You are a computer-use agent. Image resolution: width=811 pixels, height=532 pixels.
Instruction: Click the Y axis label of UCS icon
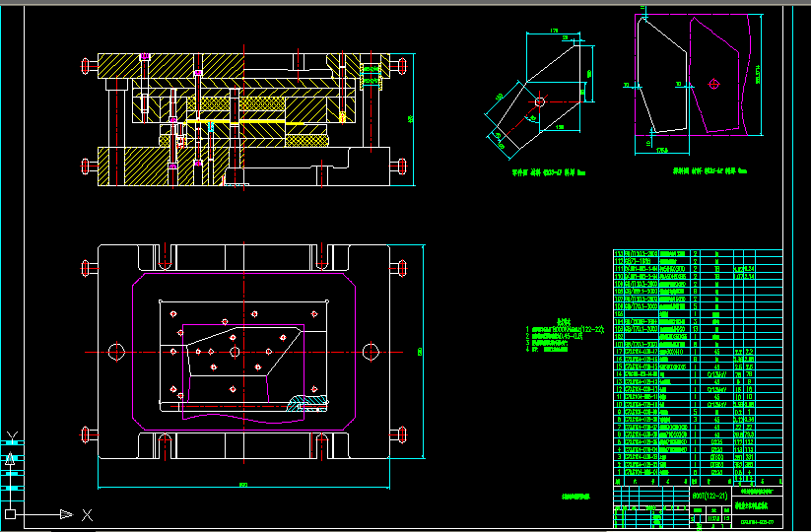click(11, 437)
